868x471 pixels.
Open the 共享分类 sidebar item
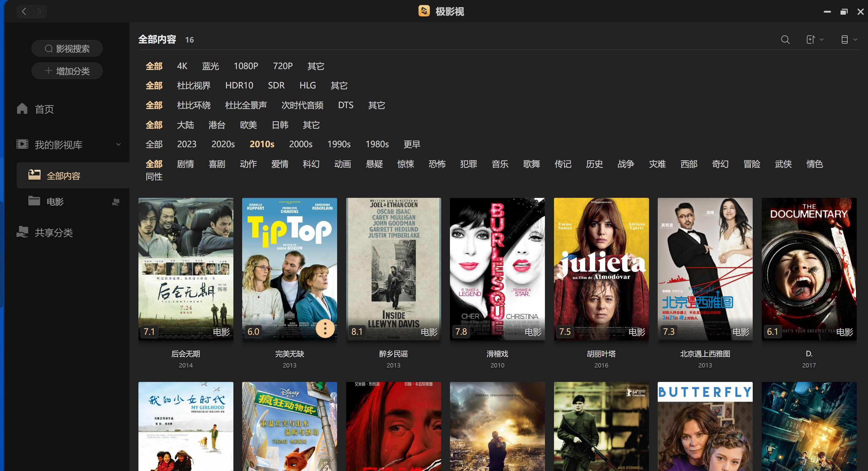point(53,232)
